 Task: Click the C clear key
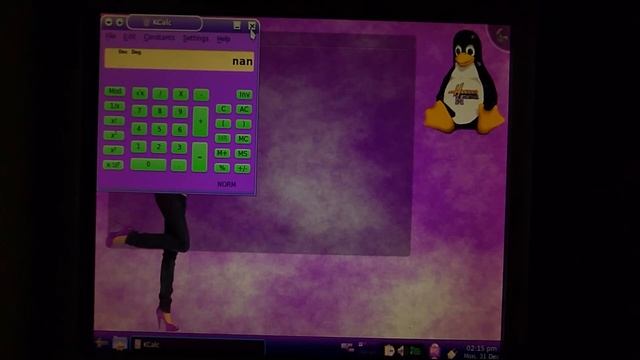pos(223,109)
